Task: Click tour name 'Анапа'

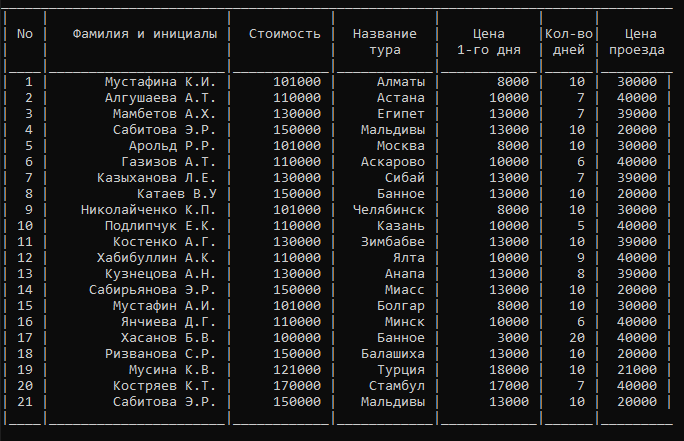Action: 405,274
